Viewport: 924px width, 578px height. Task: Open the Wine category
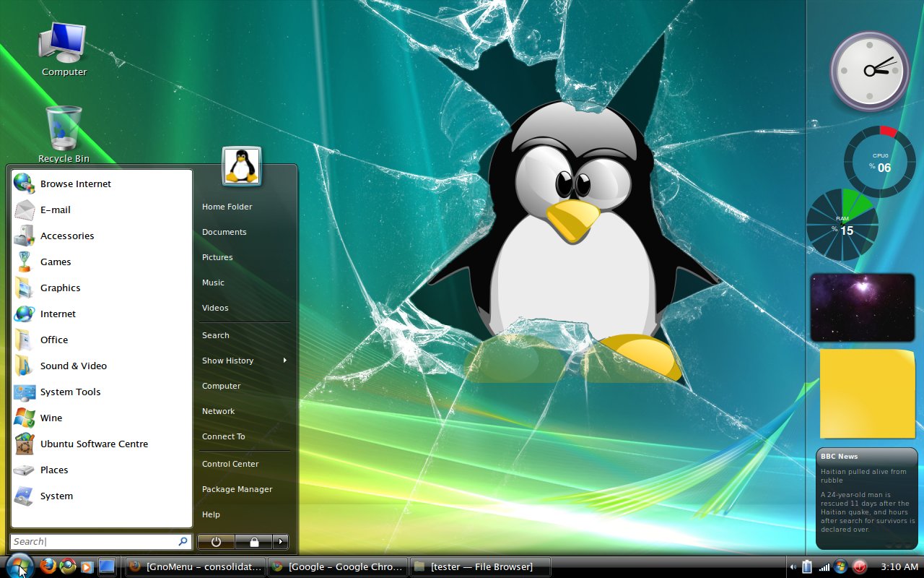(x=102, y=418)
